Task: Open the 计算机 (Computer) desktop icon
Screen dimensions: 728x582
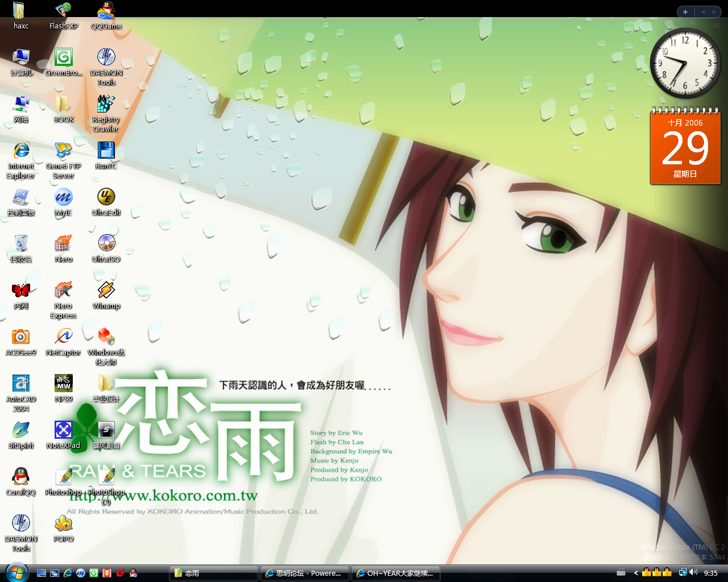Action: (x=21, y=63)
